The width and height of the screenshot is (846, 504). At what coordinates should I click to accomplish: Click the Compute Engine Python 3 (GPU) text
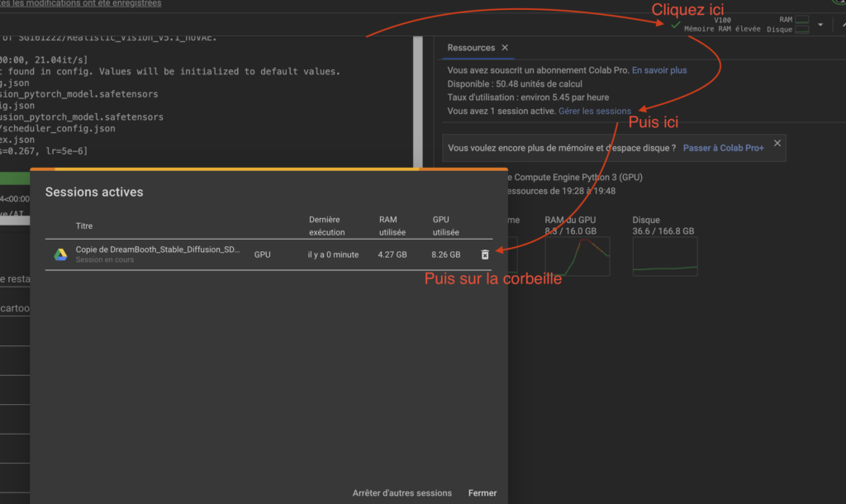tap(575, 177)
